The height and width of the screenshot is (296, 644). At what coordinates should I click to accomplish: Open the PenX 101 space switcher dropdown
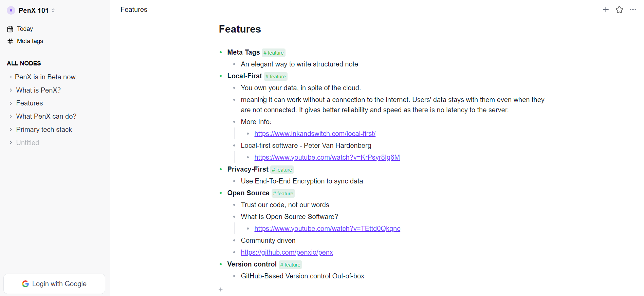pos(53,11)
